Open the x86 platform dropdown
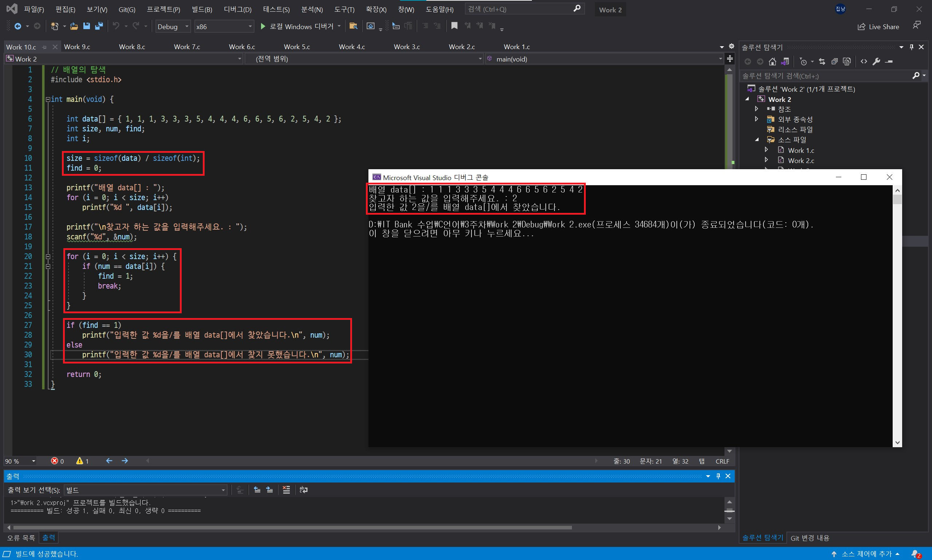Image resolution: width=932 pixels, height=560 pixels. pyautogui.click(x=250, y=27)
